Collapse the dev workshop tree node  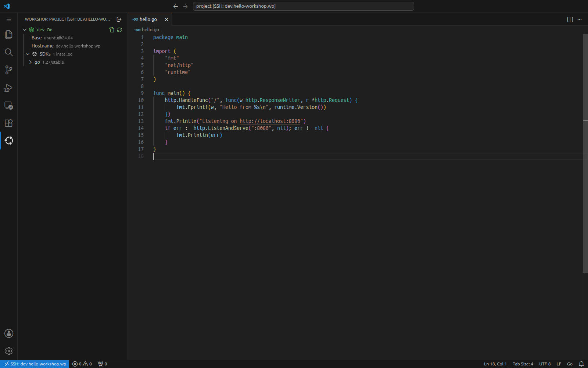tap(25, 30)
